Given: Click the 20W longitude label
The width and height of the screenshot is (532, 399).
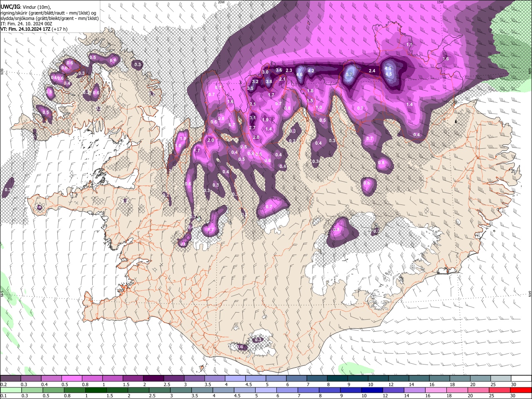Looking at the screenshot, I should click(x=222, y=2).
